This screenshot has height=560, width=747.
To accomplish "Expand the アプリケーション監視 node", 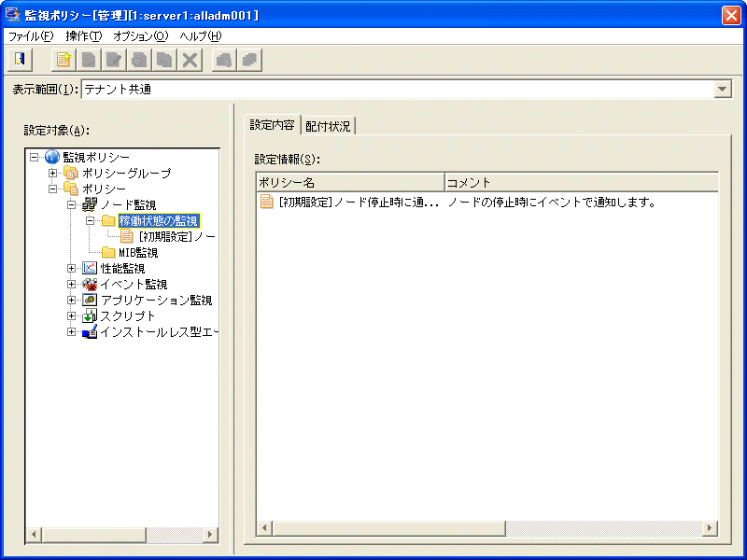I will 72,300.
